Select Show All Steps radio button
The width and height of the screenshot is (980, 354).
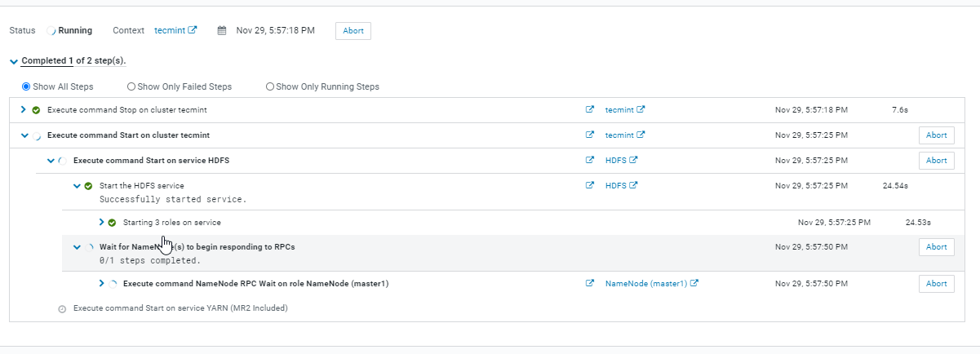(x=26, y=86)
